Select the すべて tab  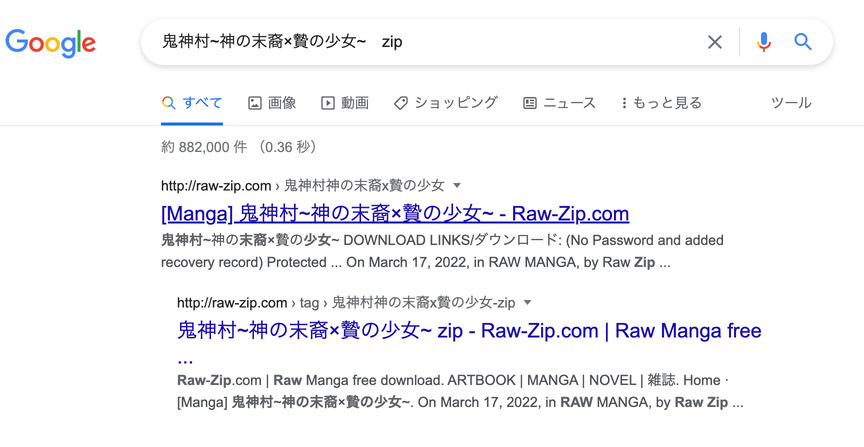[192, 103]
